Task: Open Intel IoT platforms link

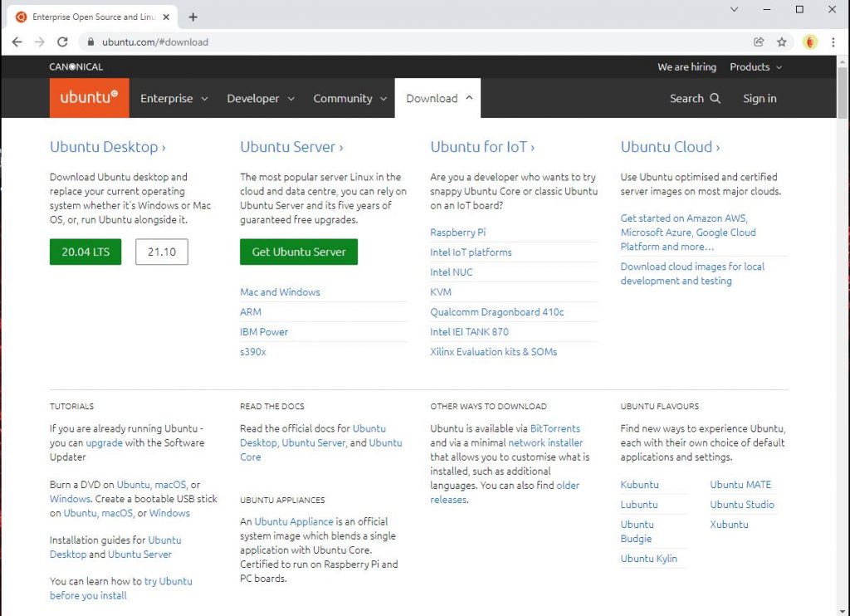Action: coord(471,252)
